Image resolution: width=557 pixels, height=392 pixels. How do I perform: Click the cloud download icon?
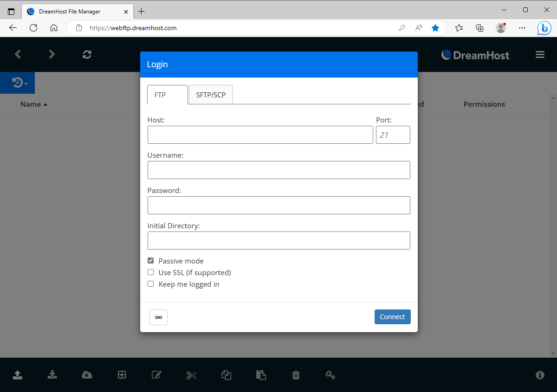pos(87,375)
